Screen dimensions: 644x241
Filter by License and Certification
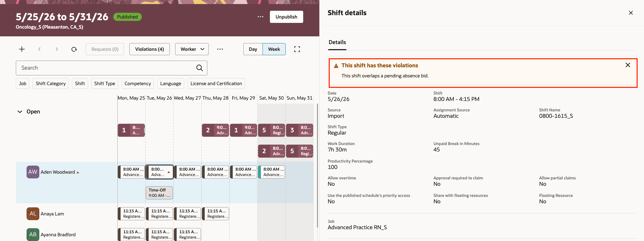[x=216, y=83]
